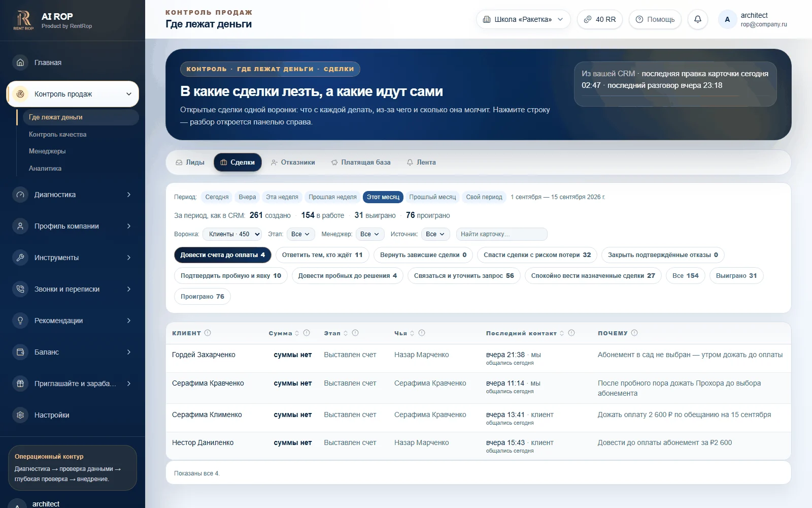Click info icon next to КЛИЕНТ column
812x508 pixels.
click(x=208, y=333)
